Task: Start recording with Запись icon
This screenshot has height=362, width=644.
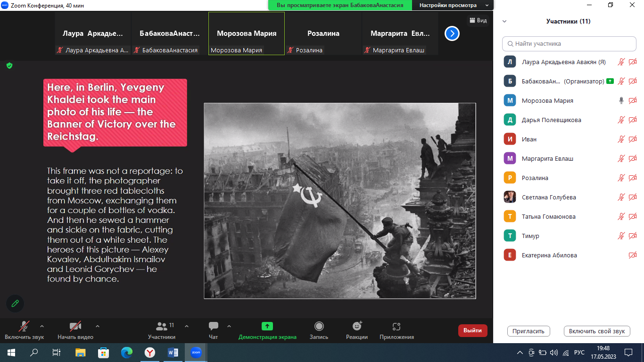Action: (x=319, y=326)
